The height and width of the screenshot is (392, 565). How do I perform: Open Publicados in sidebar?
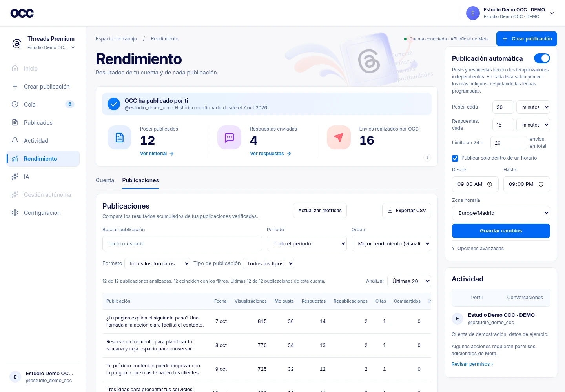(43, 122)
